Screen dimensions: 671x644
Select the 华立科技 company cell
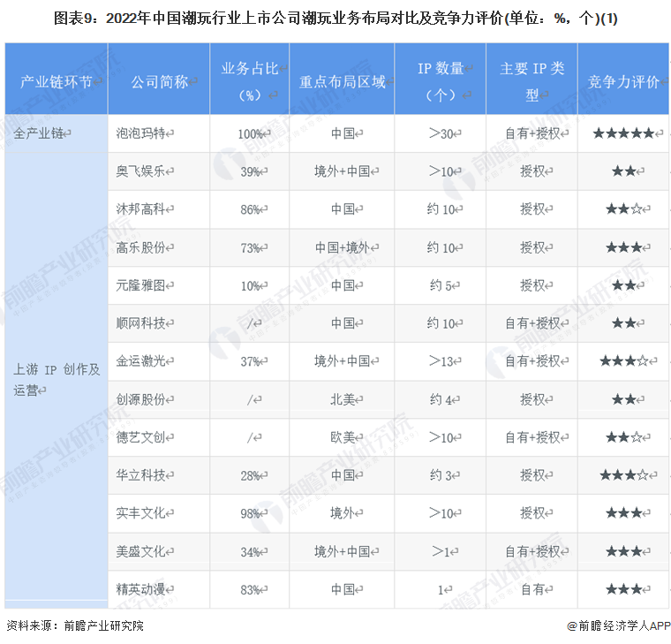159,475
